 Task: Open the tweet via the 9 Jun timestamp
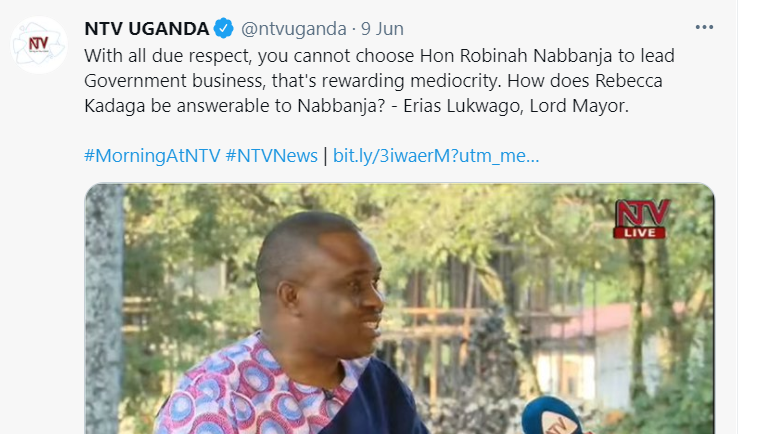click(x=383, y=28)
